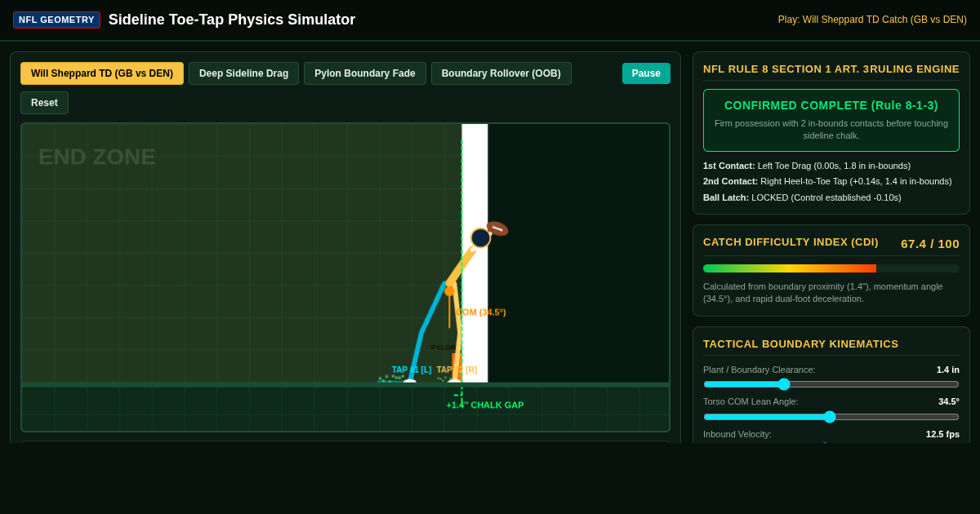Image resolution: width=980 pixels, height=514 pixels.
Task: Click the END ZONE field label
Action: (97, 157)
